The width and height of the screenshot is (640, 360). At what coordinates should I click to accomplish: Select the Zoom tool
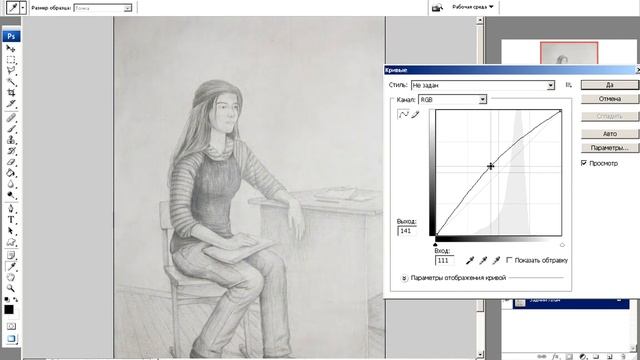click(11, 289)
